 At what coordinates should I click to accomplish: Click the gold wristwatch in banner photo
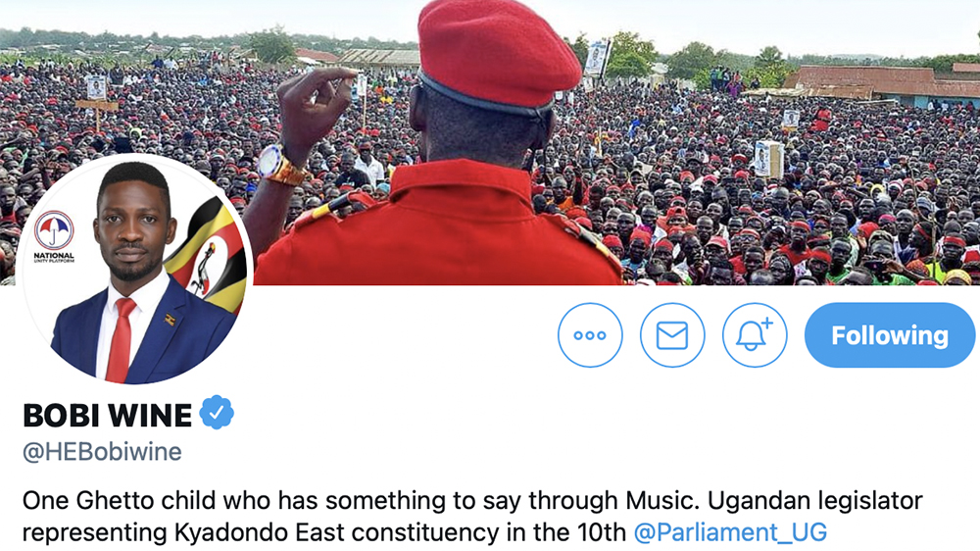pos(279,165)
